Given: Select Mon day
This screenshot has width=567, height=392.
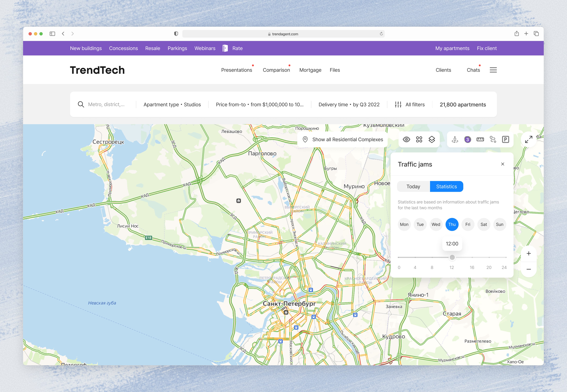Looking at the screenshot, I should pyautogui.click(x=404, y=224).
